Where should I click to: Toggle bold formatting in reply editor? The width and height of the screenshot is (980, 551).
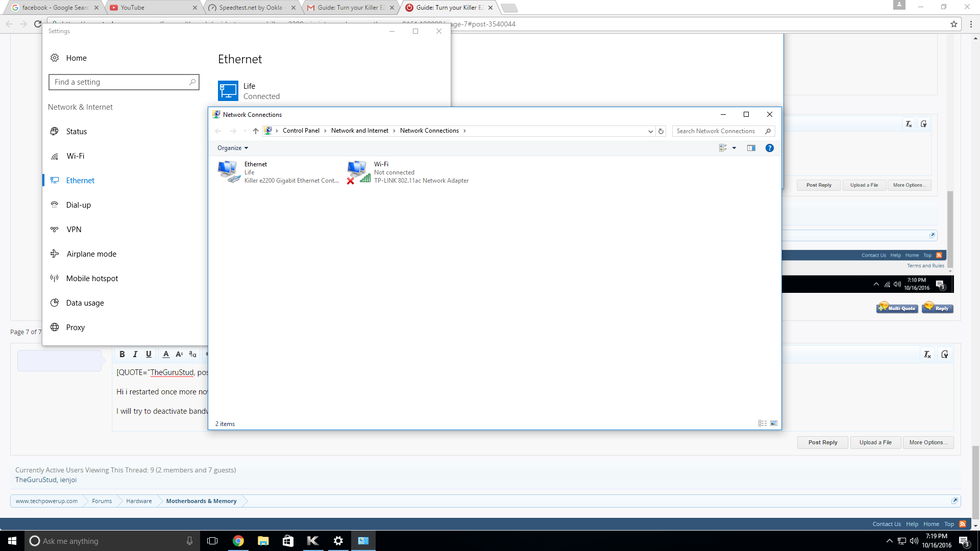click(122, 354)
